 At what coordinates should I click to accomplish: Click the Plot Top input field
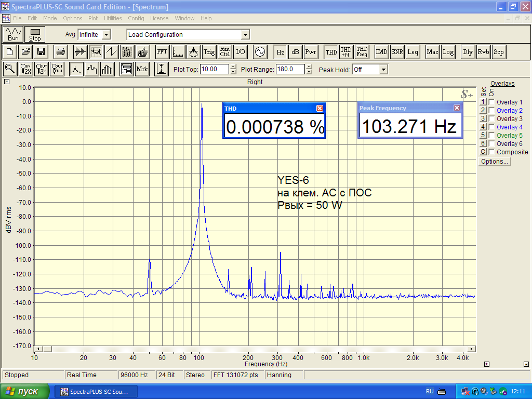[214, 69]
